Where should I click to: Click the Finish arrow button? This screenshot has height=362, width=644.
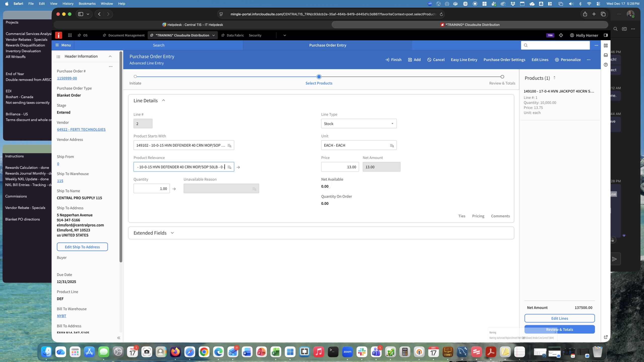click(x=393, y=60)
